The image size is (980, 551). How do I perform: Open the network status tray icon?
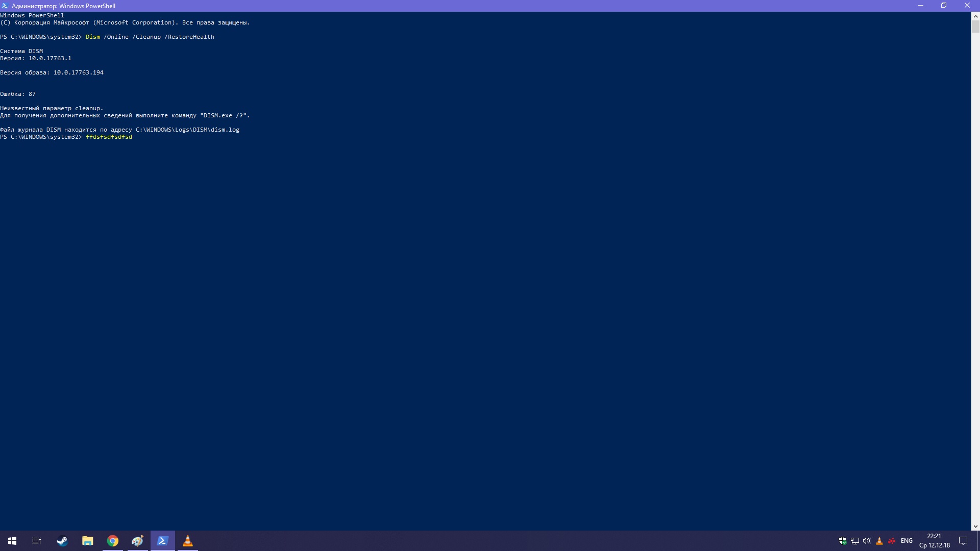[855, 541]
